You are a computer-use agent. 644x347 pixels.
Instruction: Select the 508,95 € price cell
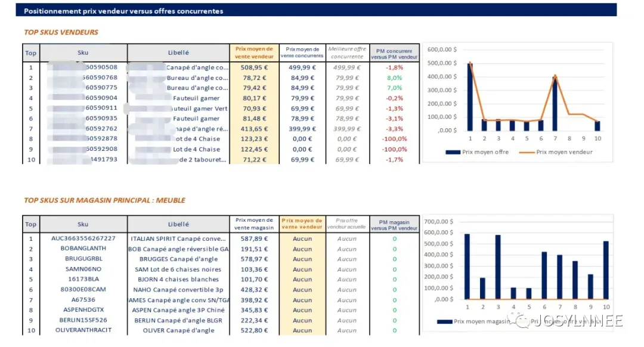coord(254,67)
